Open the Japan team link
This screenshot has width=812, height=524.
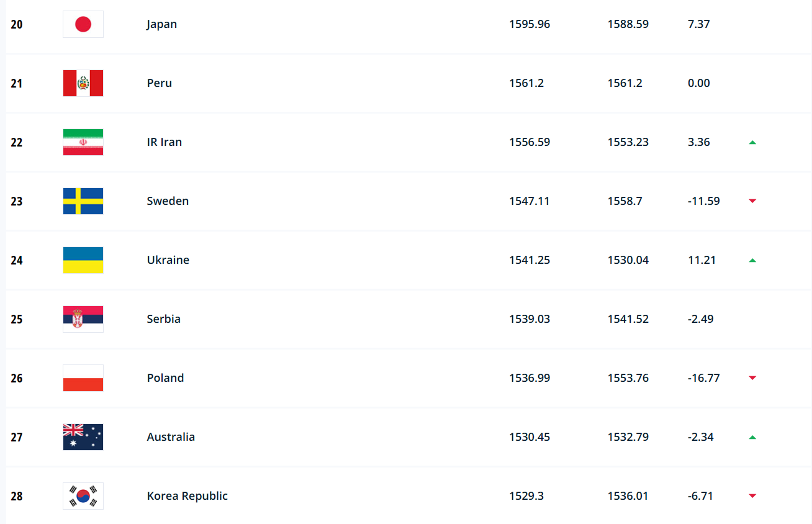[162, 24]
